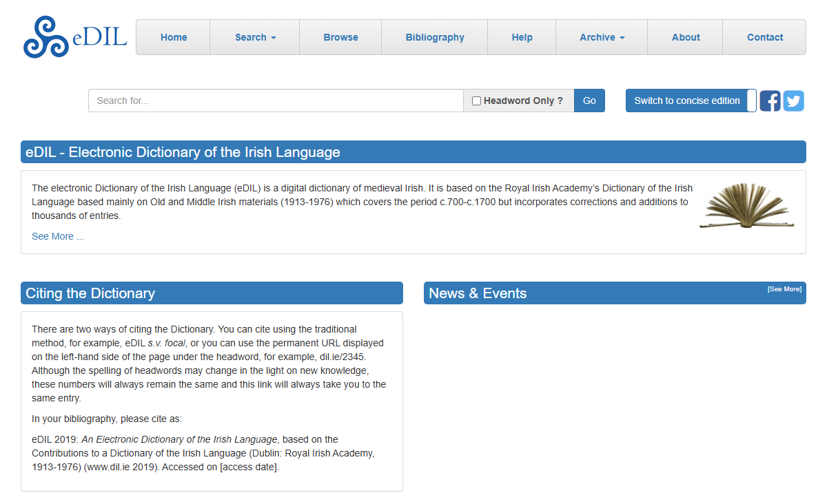Open News & Events See More link
Viewport: 838px width, 504px height.
[784, 289]
